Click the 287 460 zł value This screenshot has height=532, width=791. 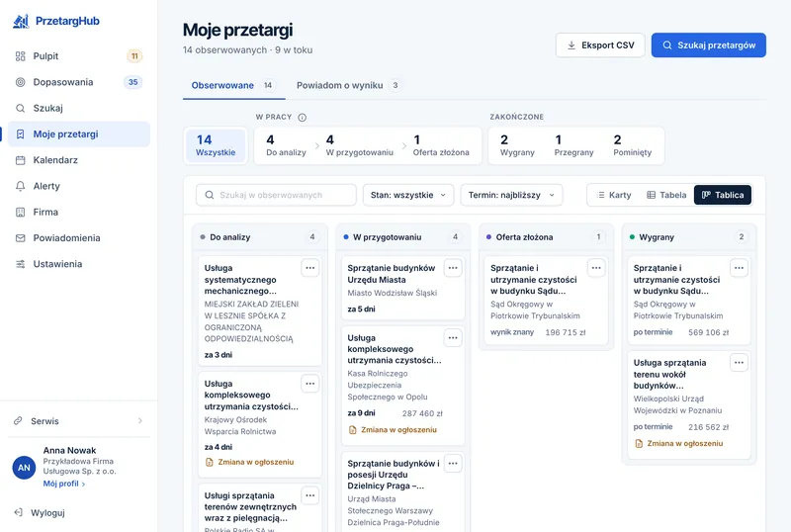pyautogui.click(x=422, y=413)
